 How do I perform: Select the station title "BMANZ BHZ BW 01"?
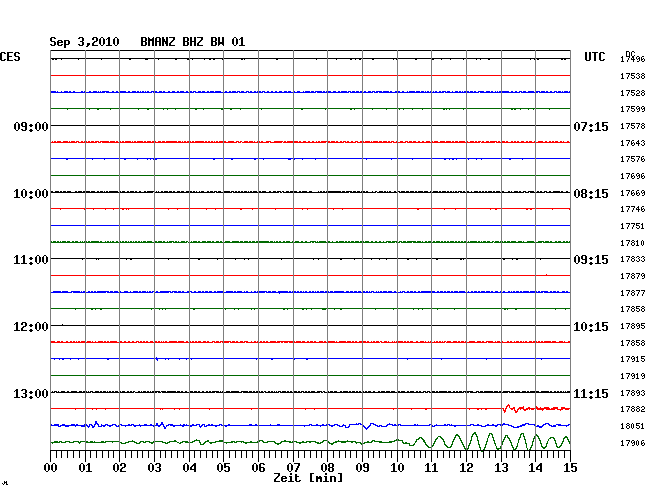(x=193, y=42)
